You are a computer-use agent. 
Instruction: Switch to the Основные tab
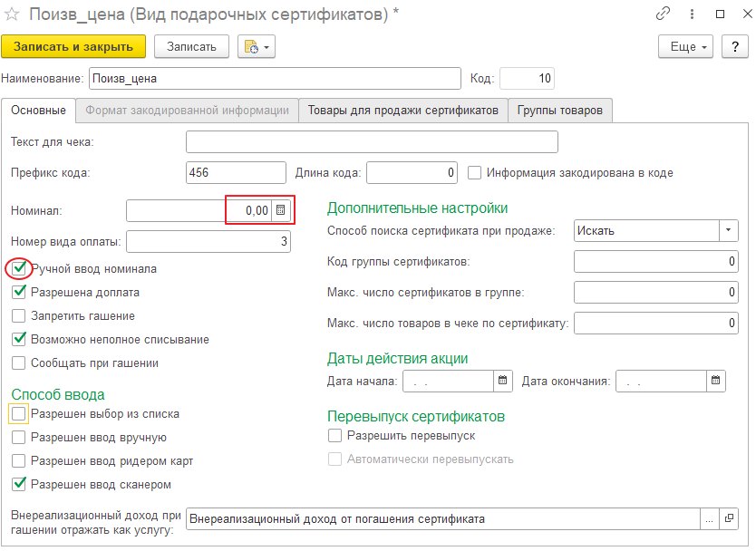tap(39, 111)
